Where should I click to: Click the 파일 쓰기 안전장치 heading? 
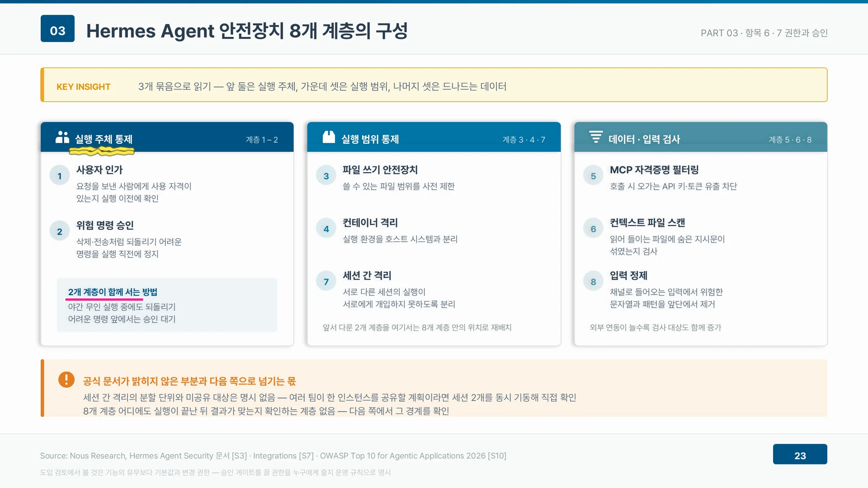pyautogui.click(x=380, y=170)
